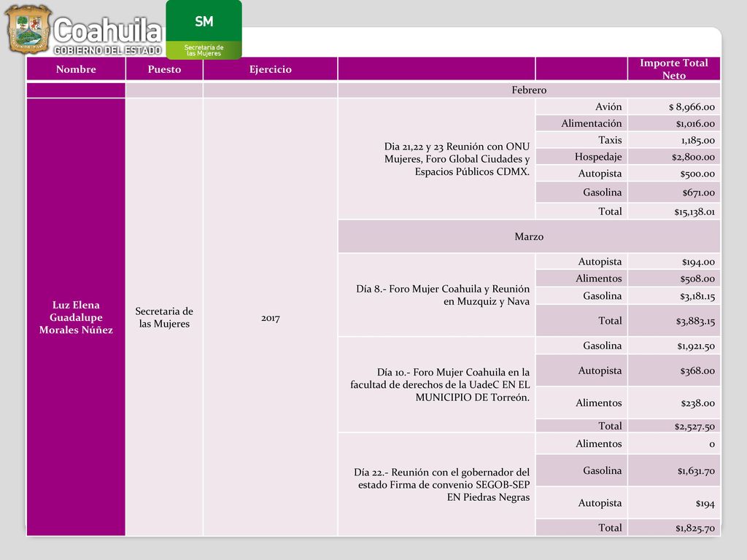Click the Secretaria de las Mujeres cell

coord(164,317)
